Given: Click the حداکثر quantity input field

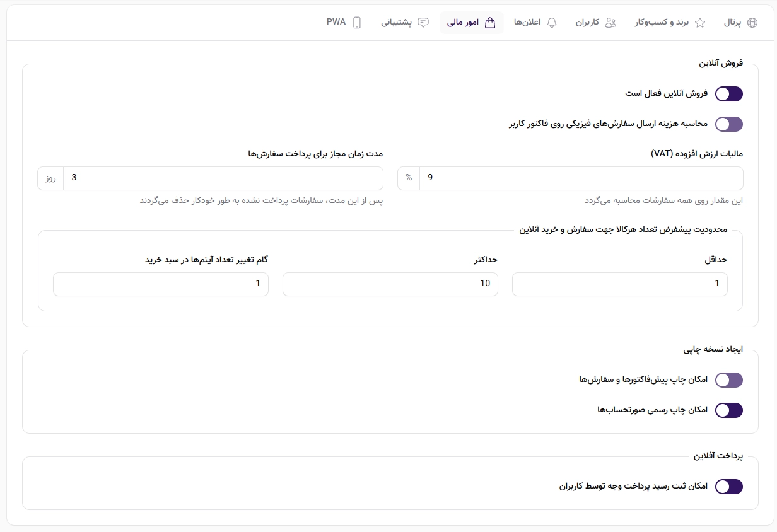Looking at the screenshot, I should point(390,284).
